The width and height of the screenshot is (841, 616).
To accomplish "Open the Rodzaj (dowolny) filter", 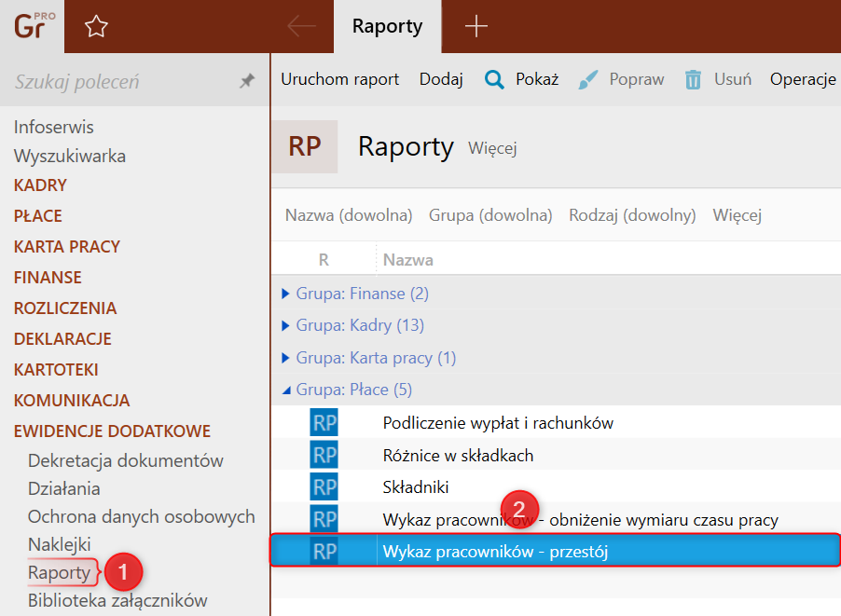I will click(x=632, y=215).
